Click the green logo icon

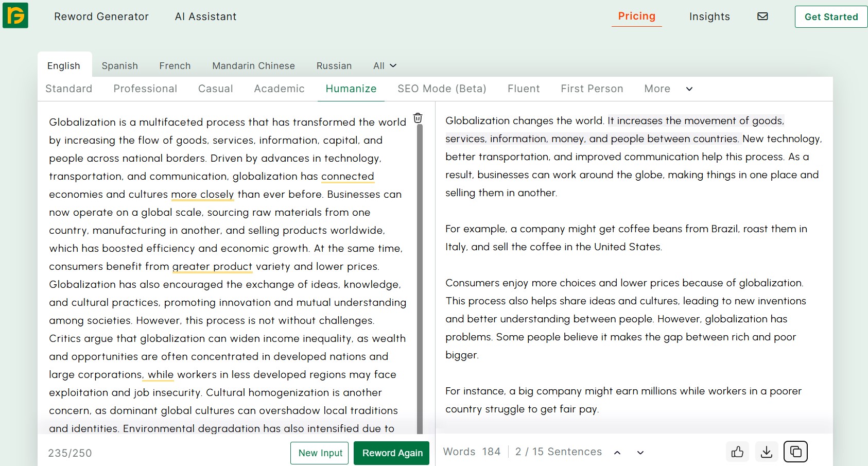15,15
